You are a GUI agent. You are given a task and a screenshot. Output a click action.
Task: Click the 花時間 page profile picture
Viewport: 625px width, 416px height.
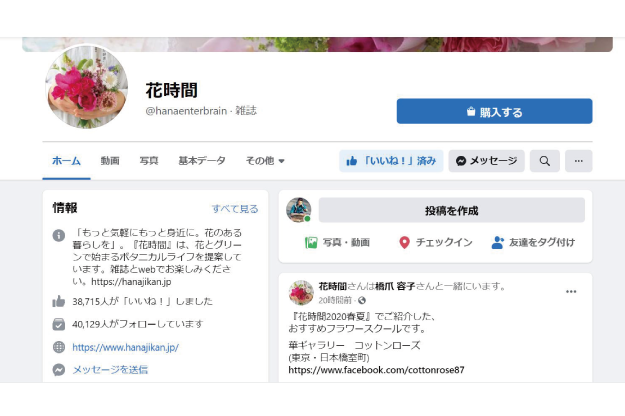[x=87, y=87]
